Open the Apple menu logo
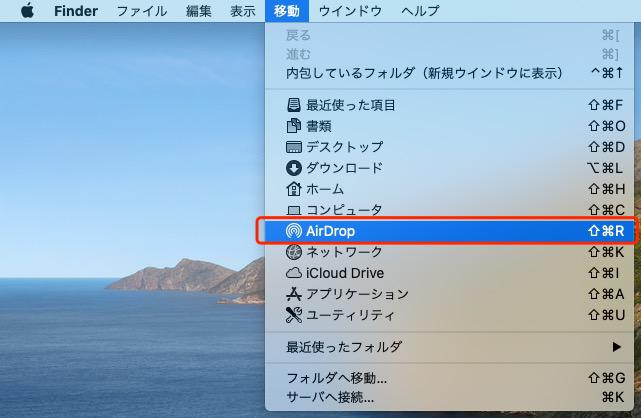Screen dimensions: 641x418 click(27, 11)
